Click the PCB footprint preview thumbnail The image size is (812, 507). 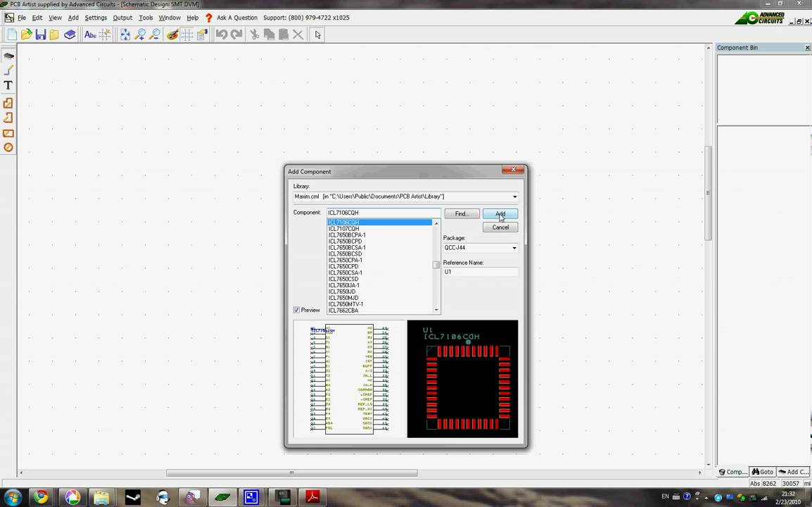point(462,379)
